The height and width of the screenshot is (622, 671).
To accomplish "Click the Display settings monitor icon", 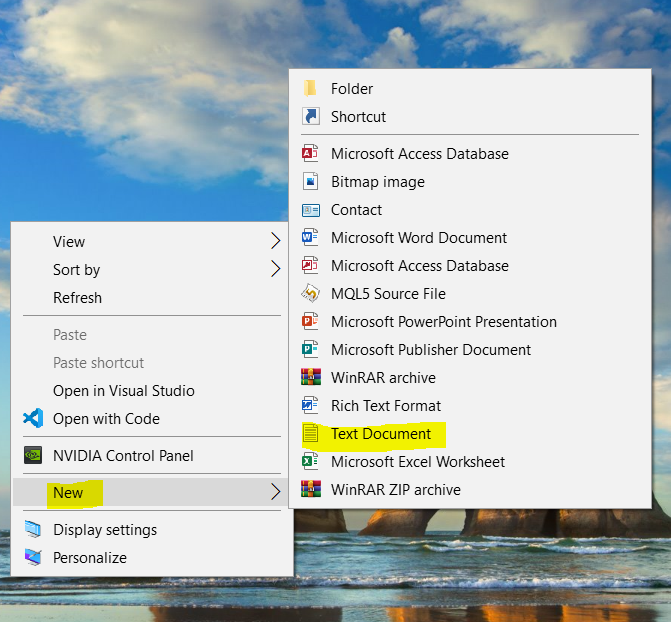I will [x=33, y=530].
